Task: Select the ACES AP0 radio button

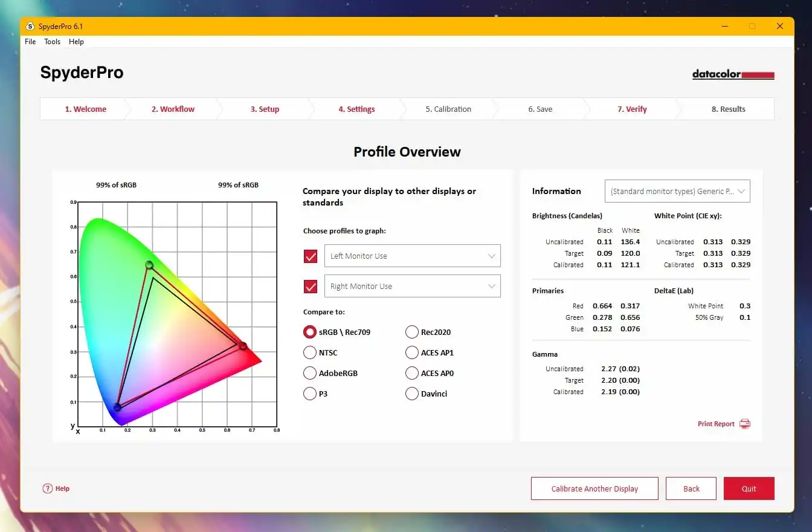Action: 412,373
